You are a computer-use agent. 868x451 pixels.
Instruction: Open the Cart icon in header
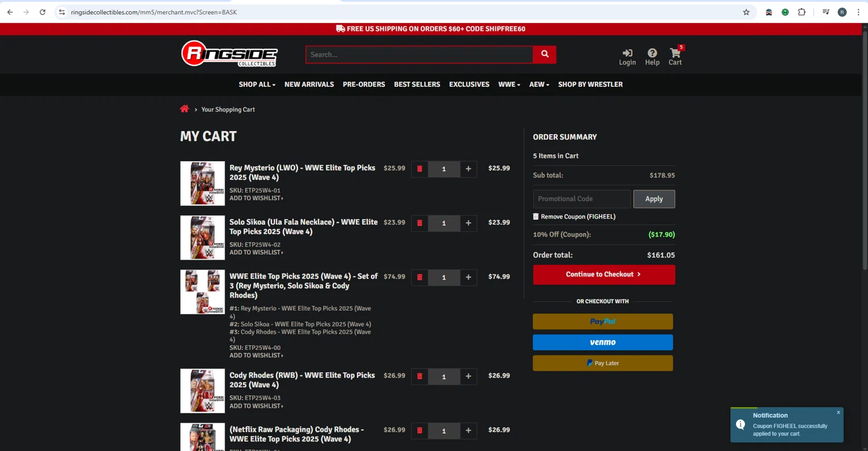[675, 57]
